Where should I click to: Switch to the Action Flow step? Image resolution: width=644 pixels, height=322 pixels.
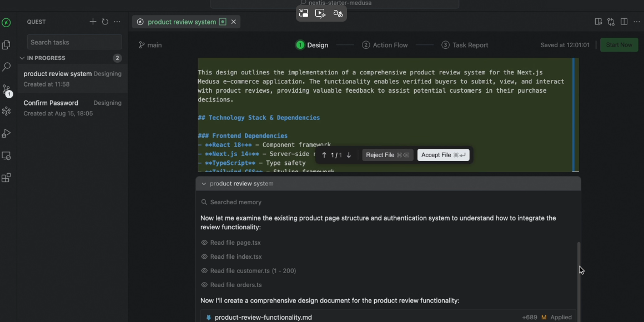(385, 45)
